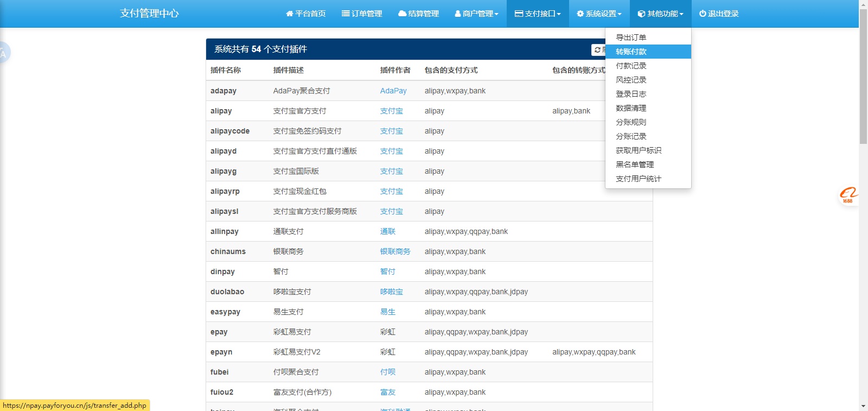Screen dimensions: 868x411
Task: Click plugin name alipaycode
Action: (230, 131)
